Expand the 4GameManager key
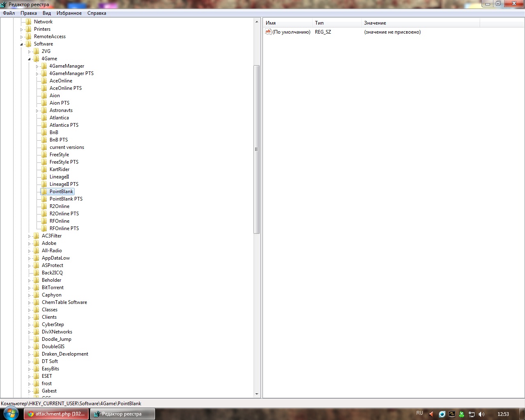 (x=37, y=66)
